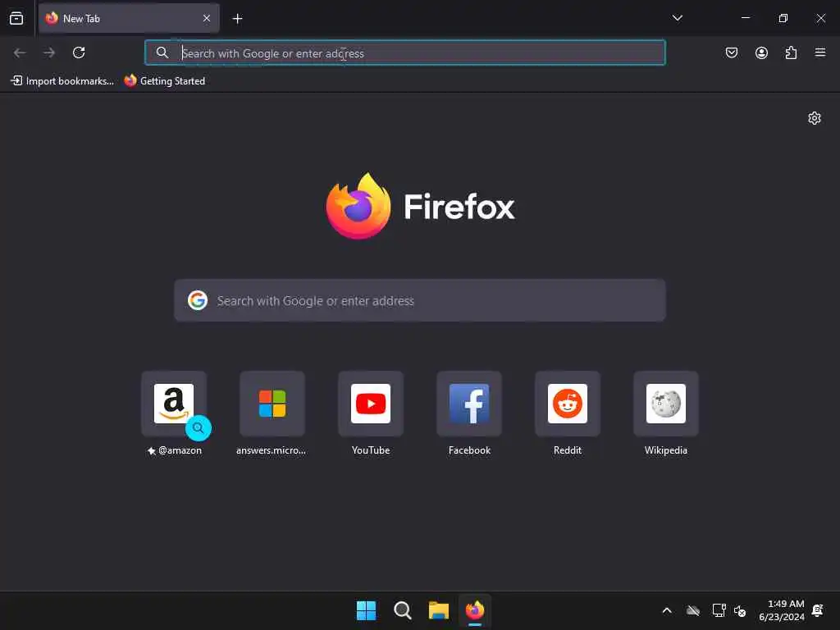Click Import bookmarks in bookmarks toolbar
840x630 pixels.
[62, 81]
